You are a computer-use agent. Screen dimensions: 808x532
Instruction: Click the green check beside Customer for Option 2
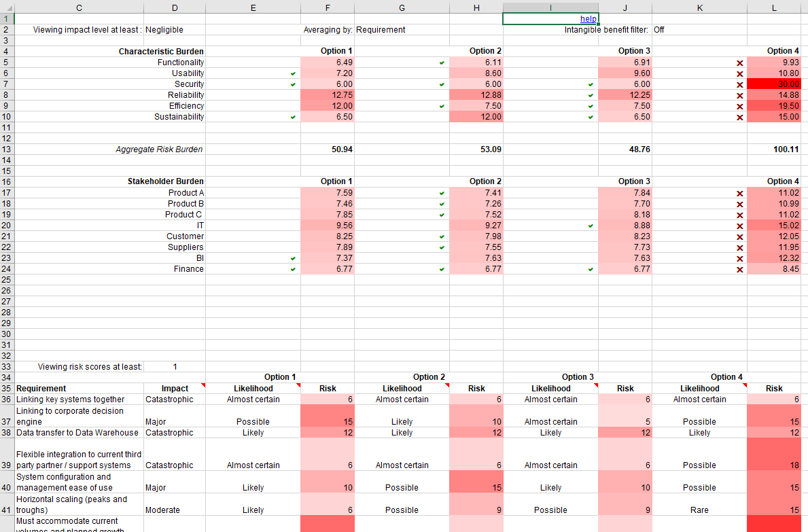point(441,236)
